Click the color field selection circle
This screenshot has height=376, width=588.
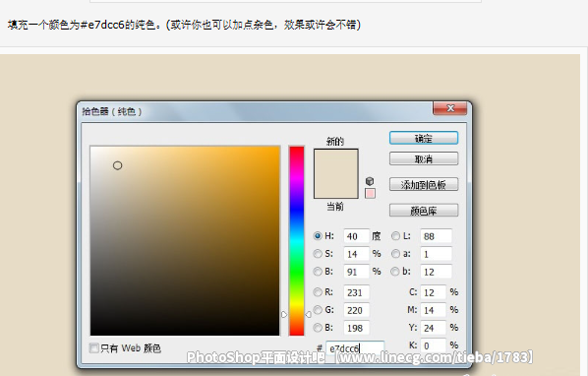pos(117,165)
